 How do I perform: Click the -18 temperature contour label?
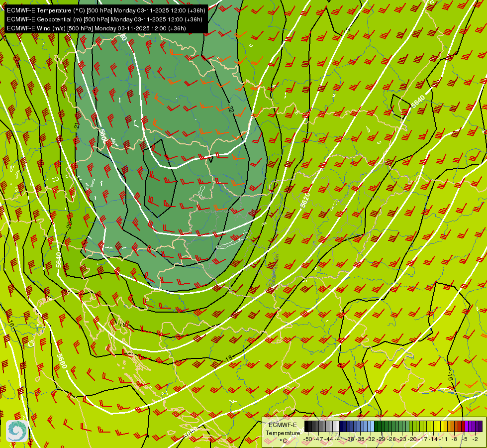(228, 358)
